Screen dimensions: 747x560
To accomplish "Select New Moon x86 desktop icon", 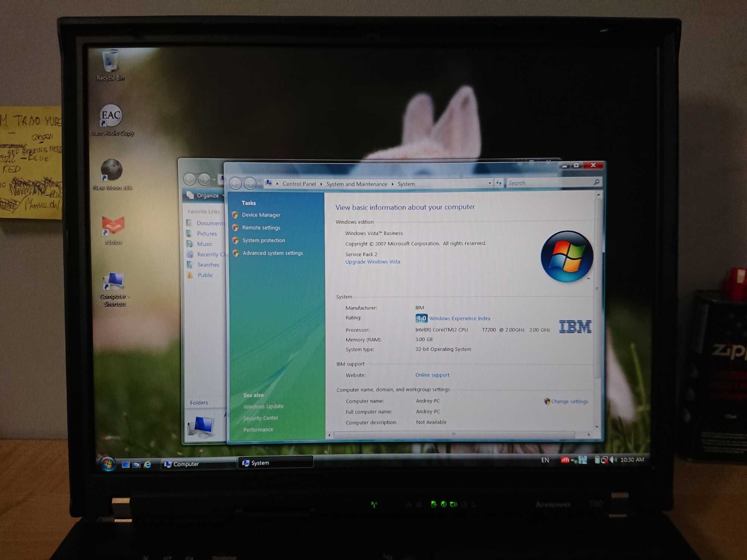I will click(112, 175).
